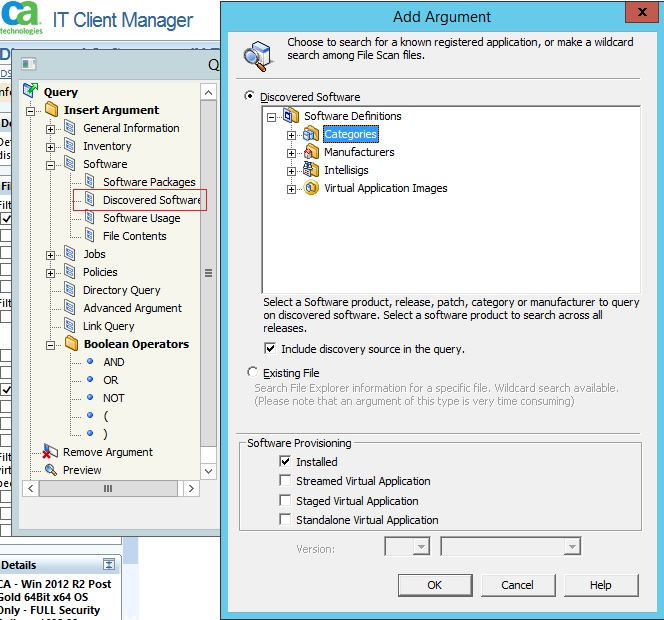Expand the Categories tree node
This screenshot has height=620, width=664.
pos(291,136)
